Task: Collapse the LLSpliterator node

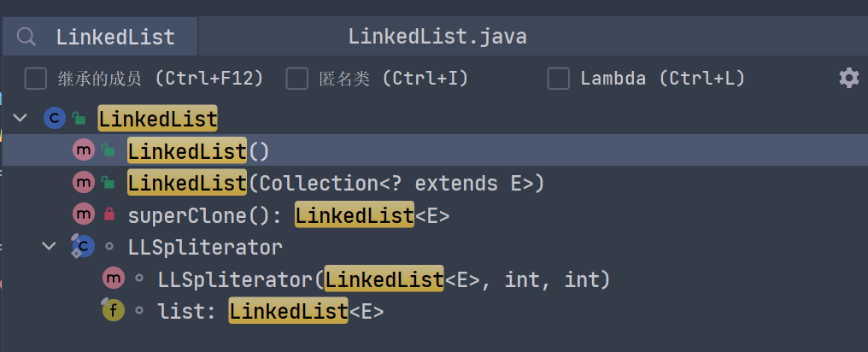Action: pos(50,248)
